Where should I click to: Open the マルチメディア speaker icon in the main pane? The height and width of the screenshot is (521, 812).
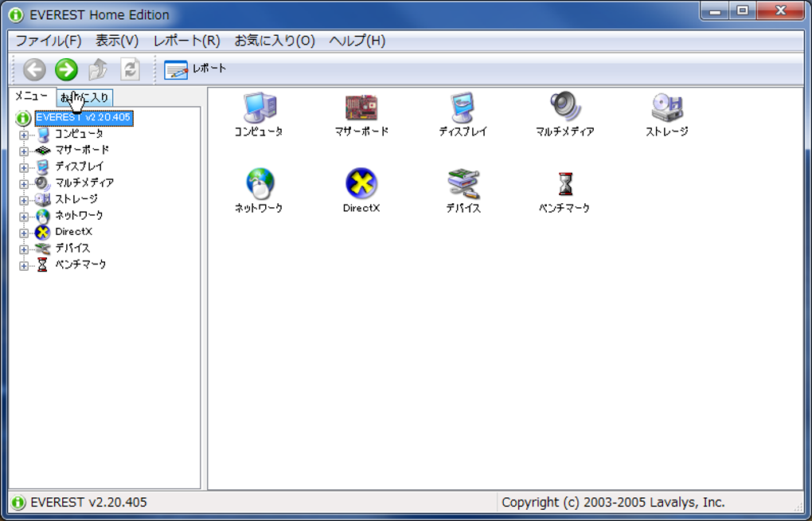[564, 115]
